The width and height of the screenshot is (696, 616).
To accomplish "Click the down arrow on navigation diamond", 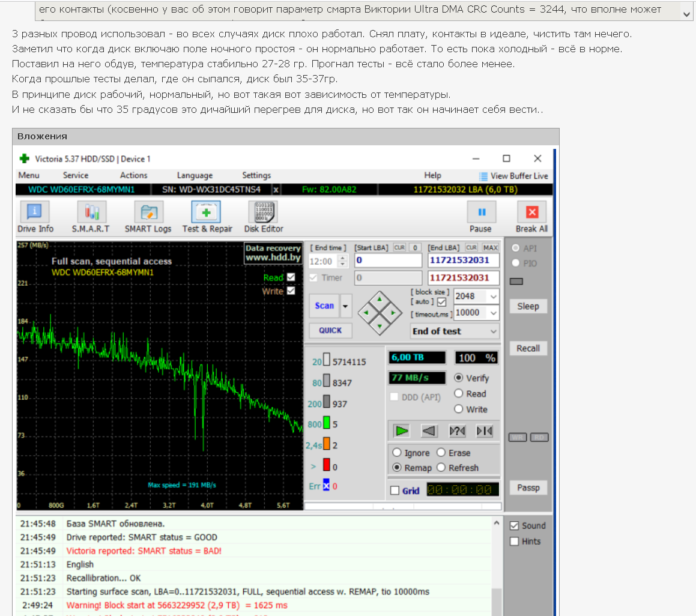I will [x=380, y=327].
